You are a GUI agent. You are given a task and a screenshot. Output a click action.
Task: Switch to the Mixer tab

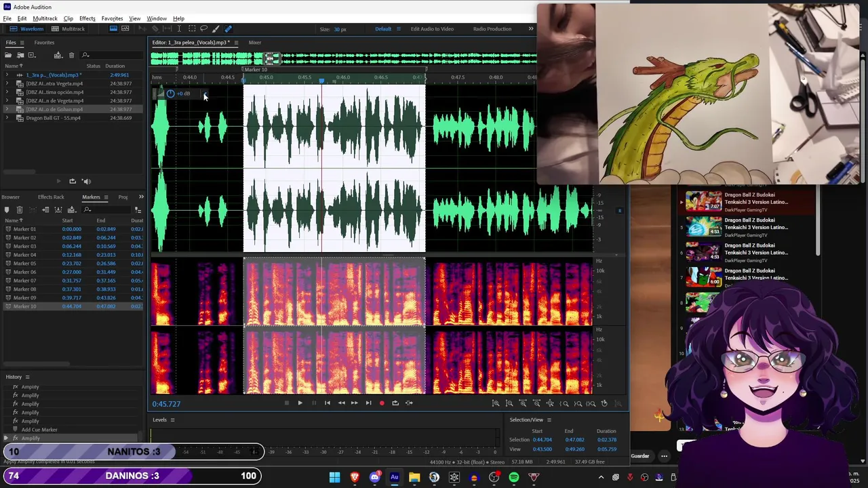(x=255, y=43)
